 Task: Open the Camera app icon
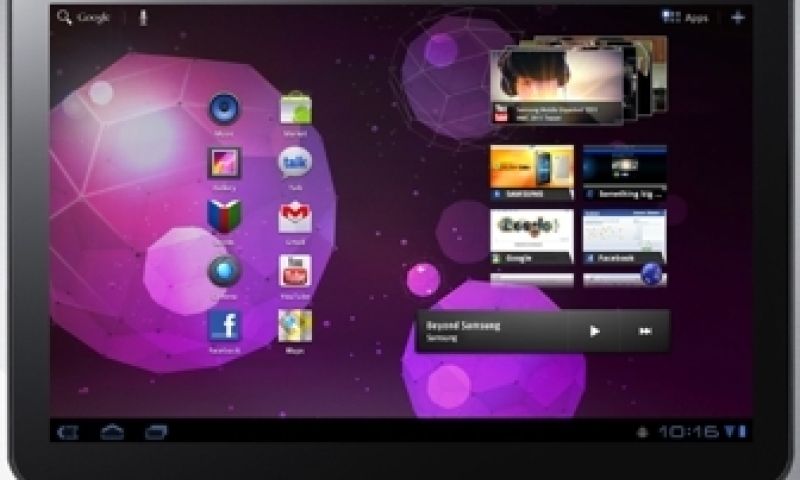tap(224, 271)
